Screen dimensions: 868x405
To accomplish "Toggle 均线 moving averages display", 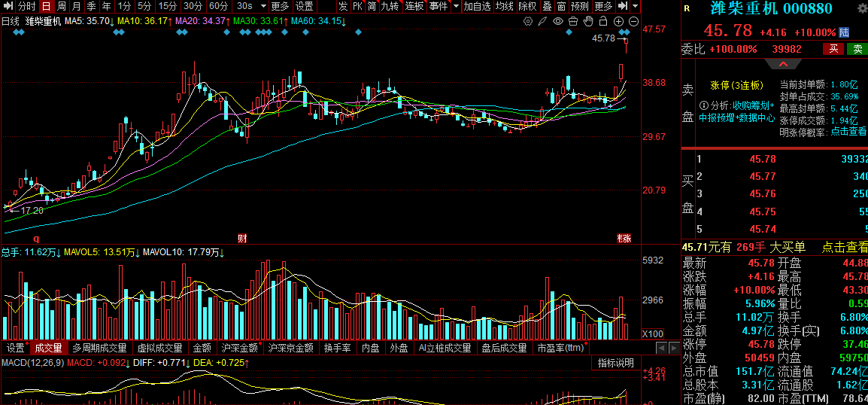I will [504, 7].
